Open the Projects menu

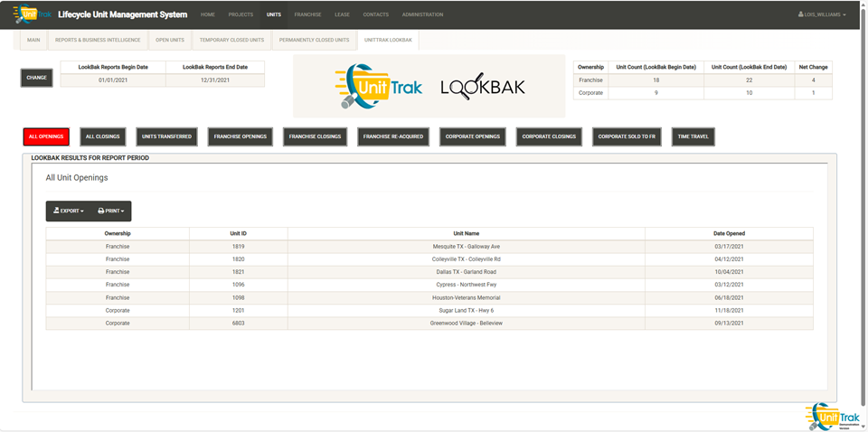(x=241, y=14)
